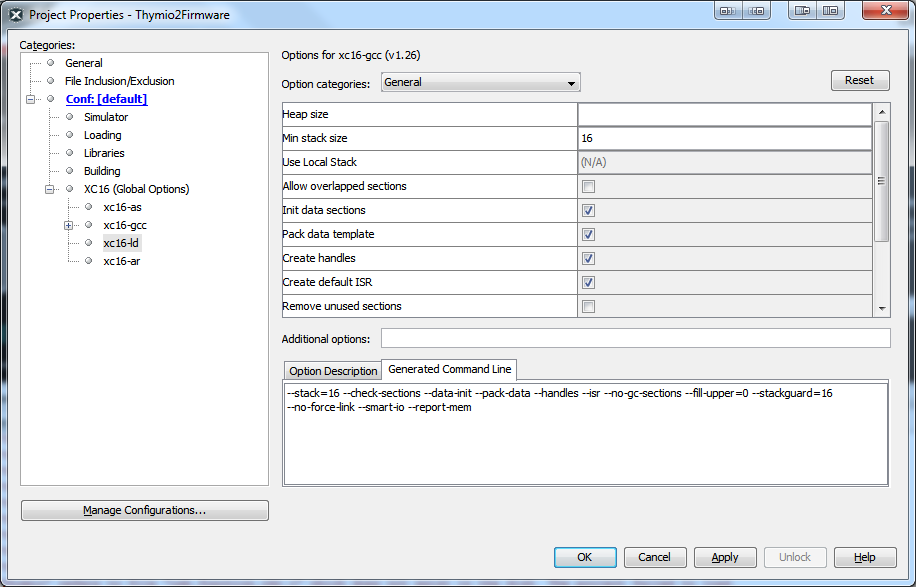Select the General category node
916x587 pixels.
84,63
